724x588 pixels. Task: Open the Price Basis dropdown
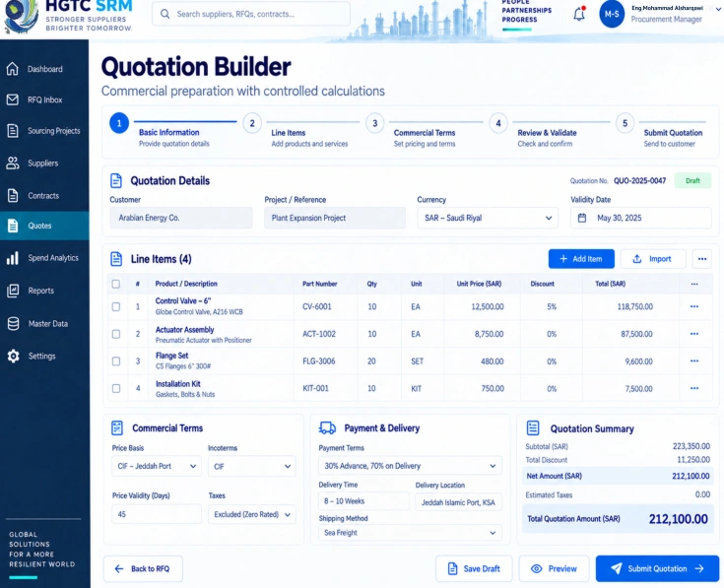[x=157, y=466]
